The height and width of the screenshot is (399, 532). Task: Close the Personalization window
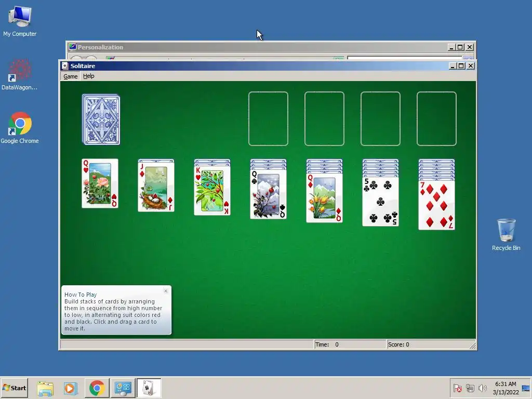(x=470, y=47)
